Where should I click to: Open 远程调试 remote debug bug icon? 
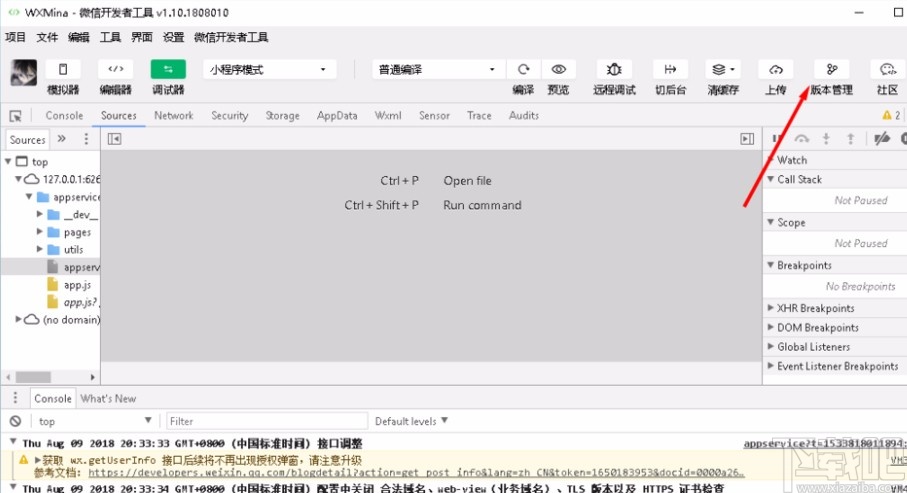tap(614, 69)
